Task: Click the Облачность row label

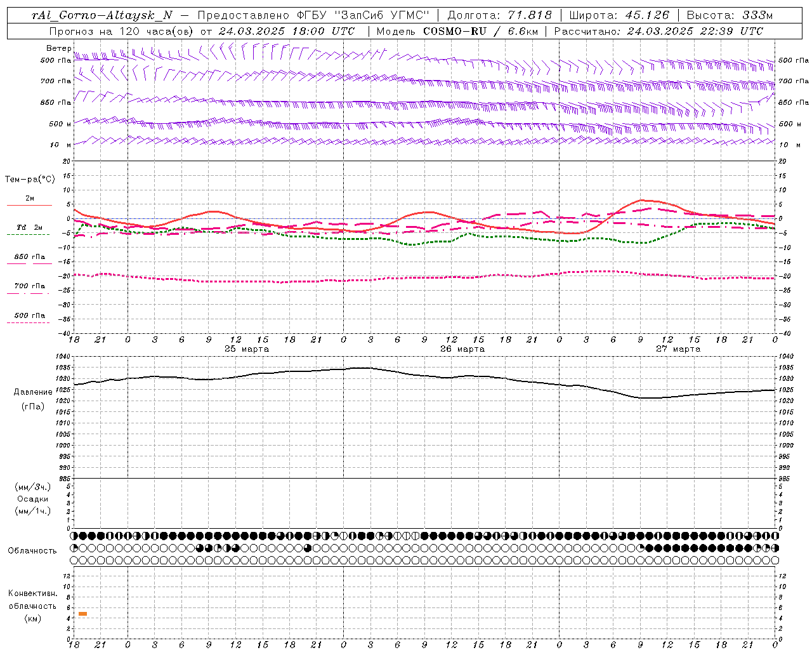Action: [32, 550]
